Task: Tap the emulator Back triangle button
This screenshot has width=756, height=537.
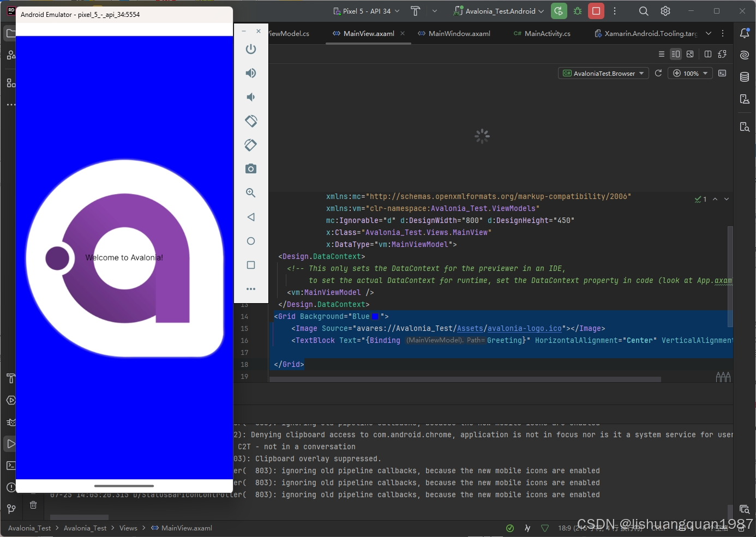Action: click(x=251, y=217)
